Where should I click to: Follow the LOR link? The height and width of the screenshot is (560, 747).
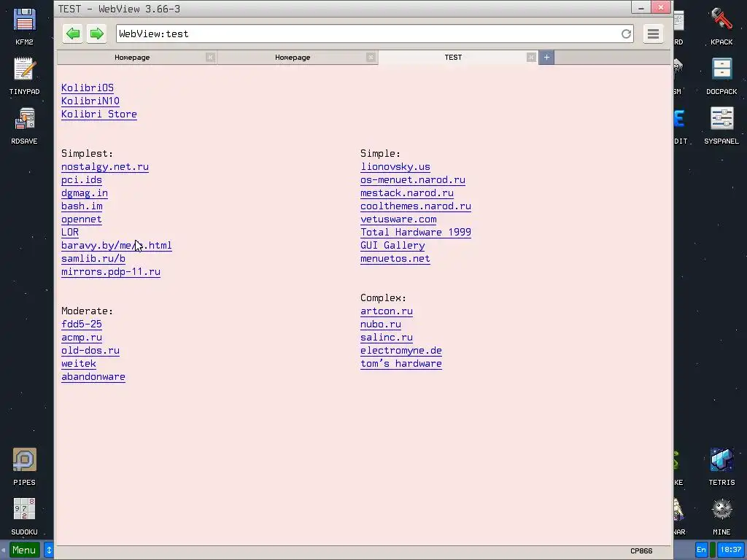pos(70,233)
